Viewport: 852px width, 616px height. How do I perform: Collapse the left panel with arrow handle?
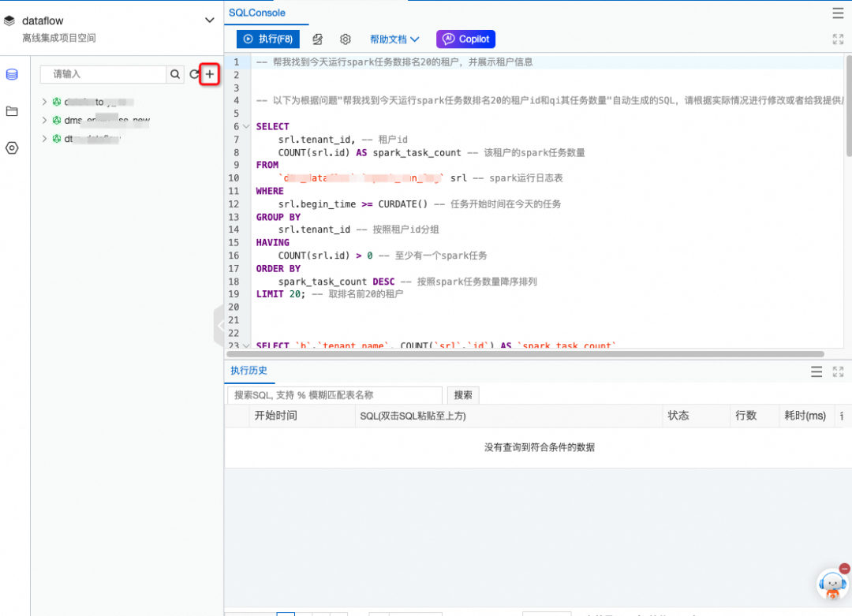(x=219, y=326)
